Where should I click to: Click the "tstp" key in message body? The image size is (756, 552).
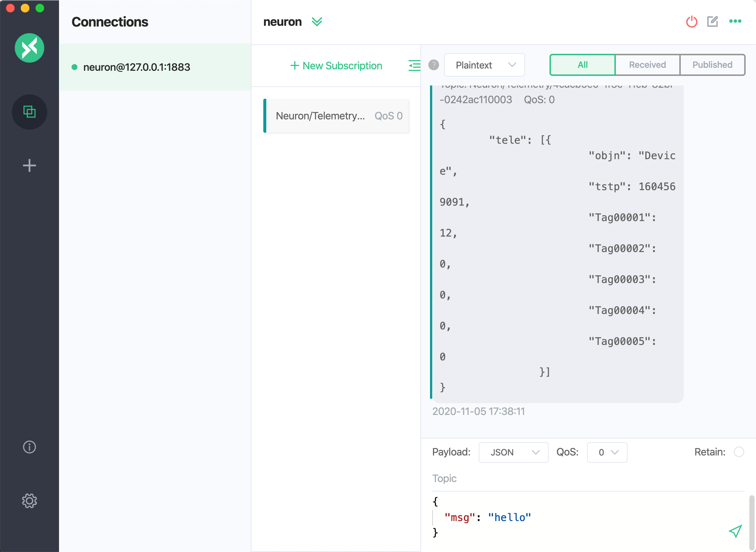607,186
